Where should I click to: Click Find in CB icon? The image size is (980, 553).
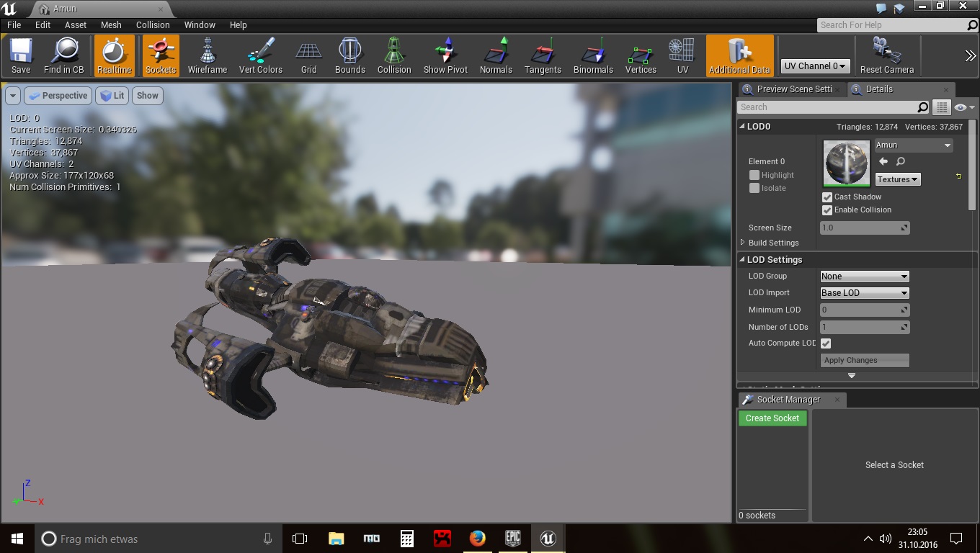pyautogui.click(x=64, y=55)
